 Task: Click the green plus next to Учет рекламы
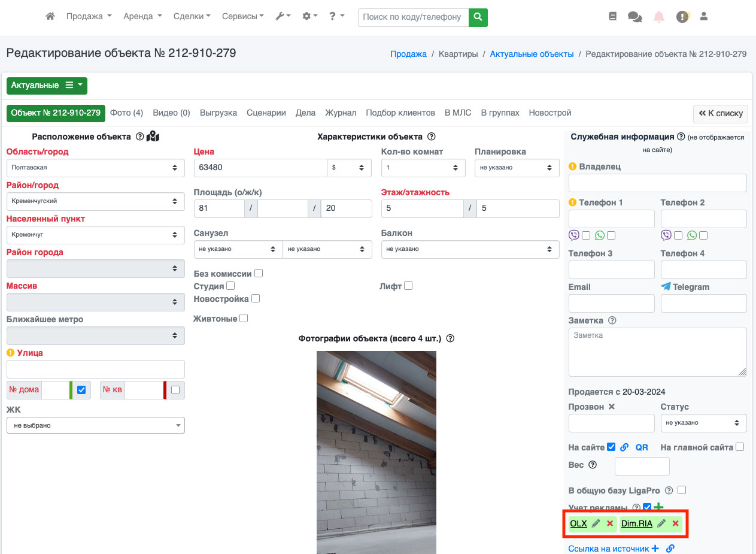pyautogui.click(x=658, y=507)
